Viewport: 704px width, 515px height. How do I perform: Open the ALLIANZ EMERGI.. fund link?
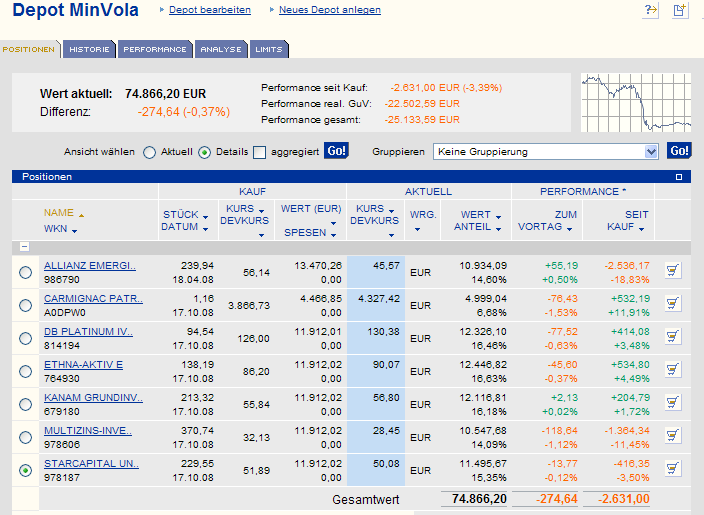(x=90, y=265)
